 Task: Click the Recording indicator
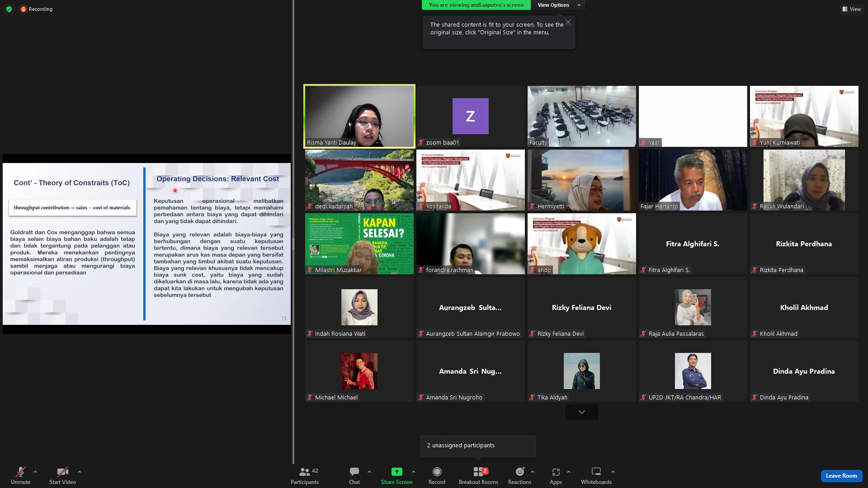point(37,9)
